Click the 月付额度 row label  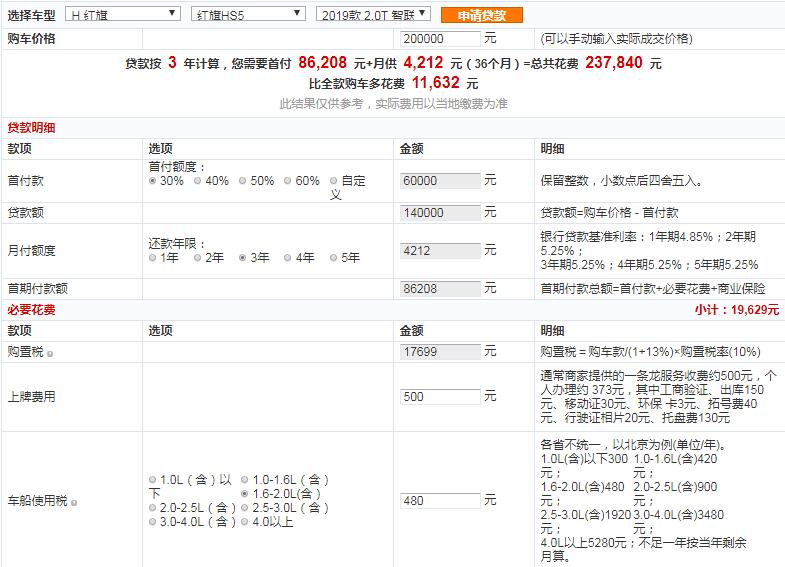tap(31, 251)
